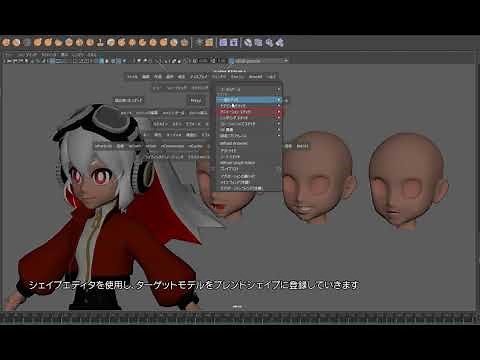Select the Freeze sculpting tool icon
The image size is (480, 360).
coord(184,43)
